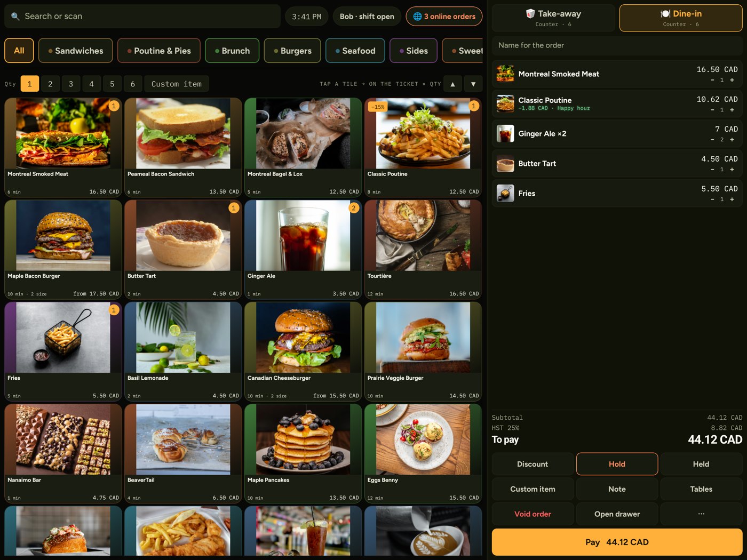Decrease Classic Poutine quantity on ticket
Image resolution: width=747 pixels, height=560 pixels.
coord(712,110)
